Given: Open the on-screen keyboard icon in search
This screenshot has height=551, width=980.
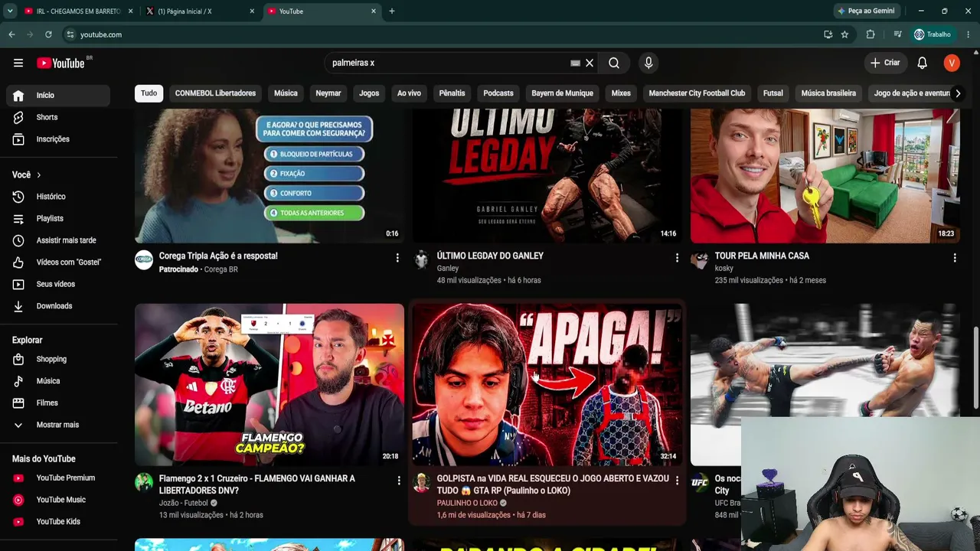Looking at the screenshot, I should [x=575, y=63].
